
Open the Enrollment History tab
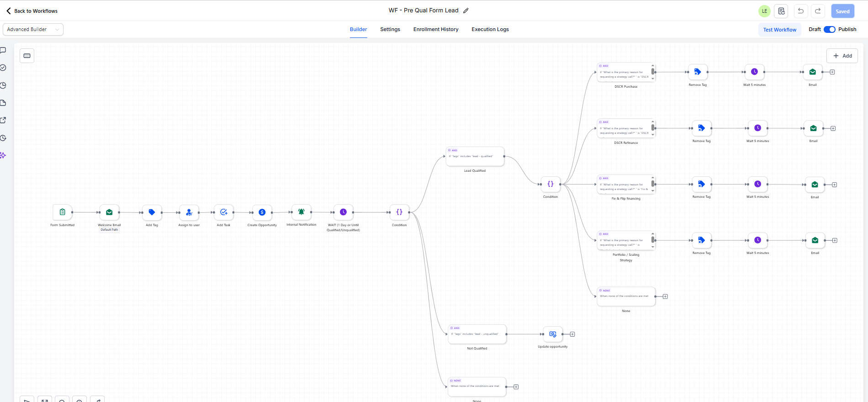435,29
